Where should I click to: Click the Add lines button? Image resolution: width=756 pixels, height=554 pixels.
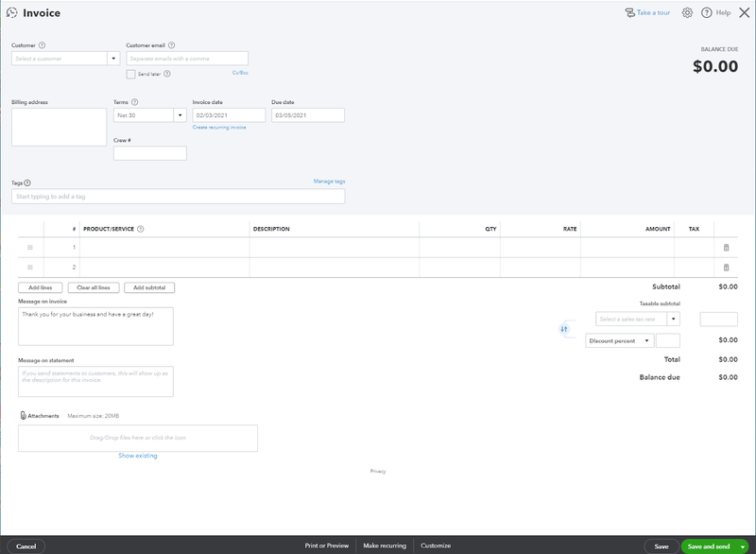tap(40, 287)
